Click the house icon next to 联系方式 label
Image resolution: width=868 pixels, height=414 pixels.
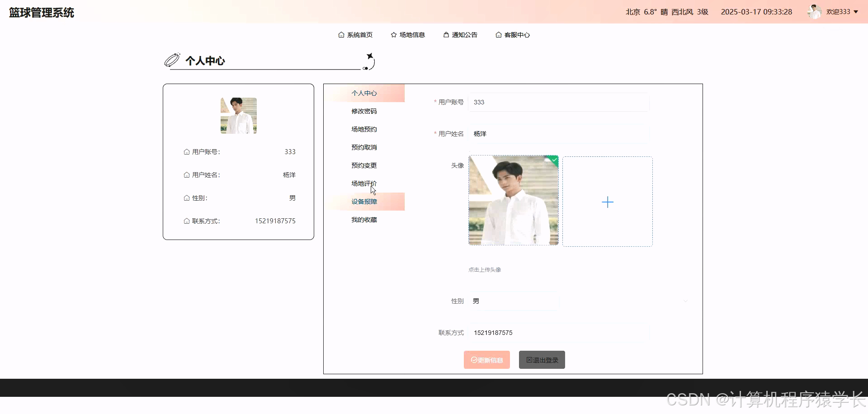click(186, 221)
